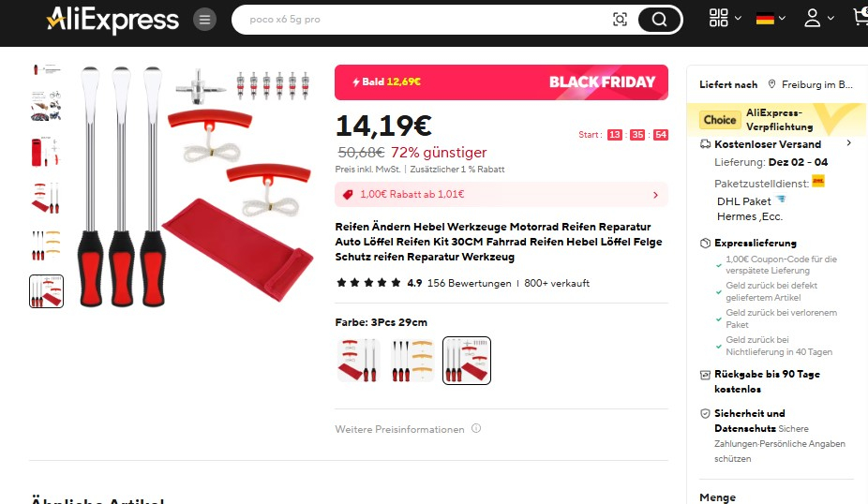
Task: Change delivery location Freiburg im B...
Action: (x=811, y=84)
